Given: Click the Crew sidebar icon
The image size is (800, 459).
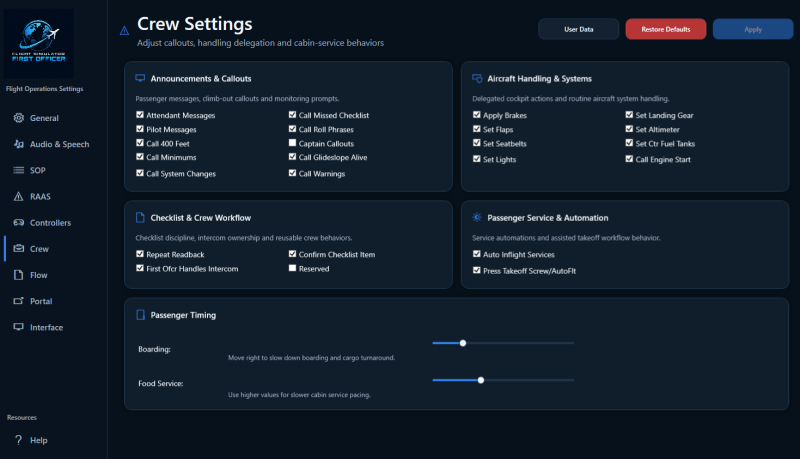Looking at the screenshot, I should [x=18, y=248].
